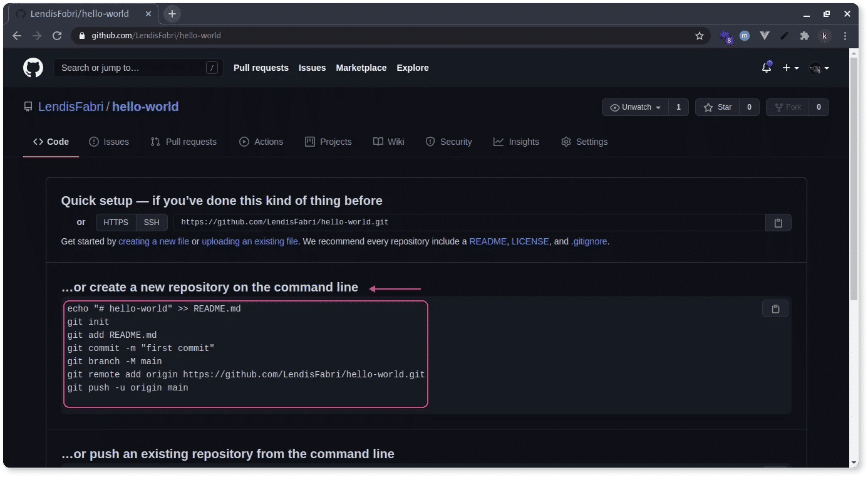This screenshot has width=868, height=477.
Task: Open a new browser tab
Action: pos(172,14)
